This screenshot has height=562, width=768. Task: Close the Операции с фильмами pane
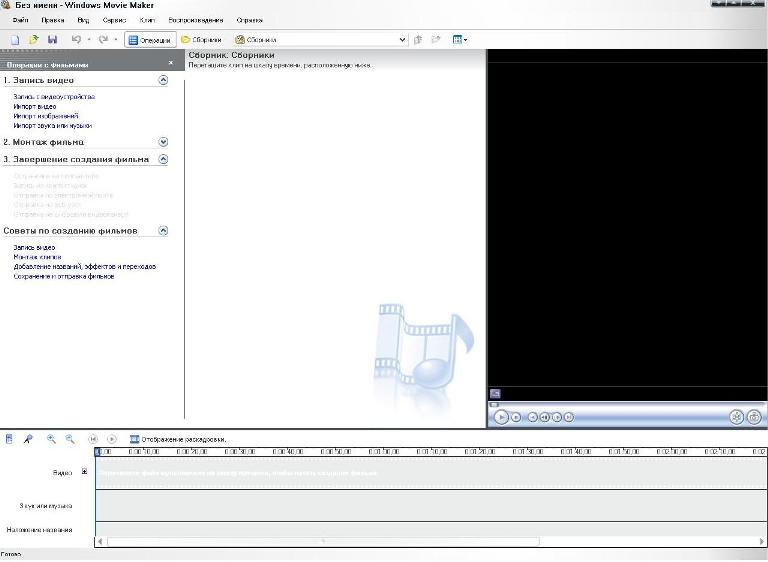click(170, 63)
